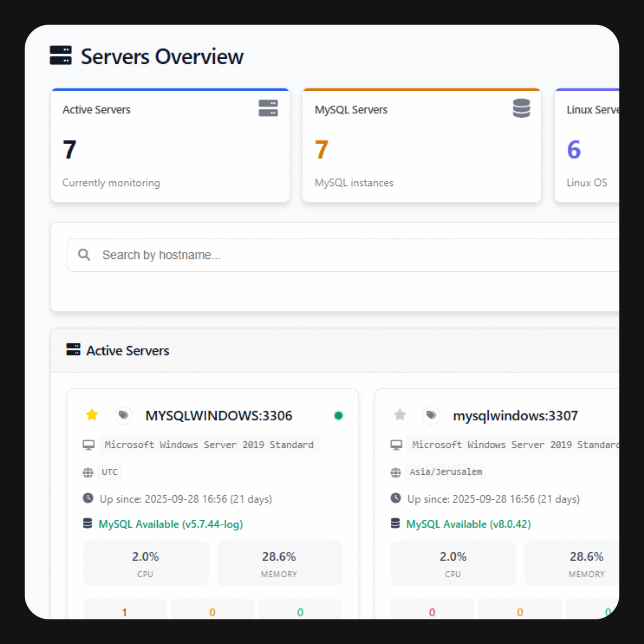This screenshot has width=644, height=644.
Task: Click the Servers Overview page heading
Action: click(162, 56)
